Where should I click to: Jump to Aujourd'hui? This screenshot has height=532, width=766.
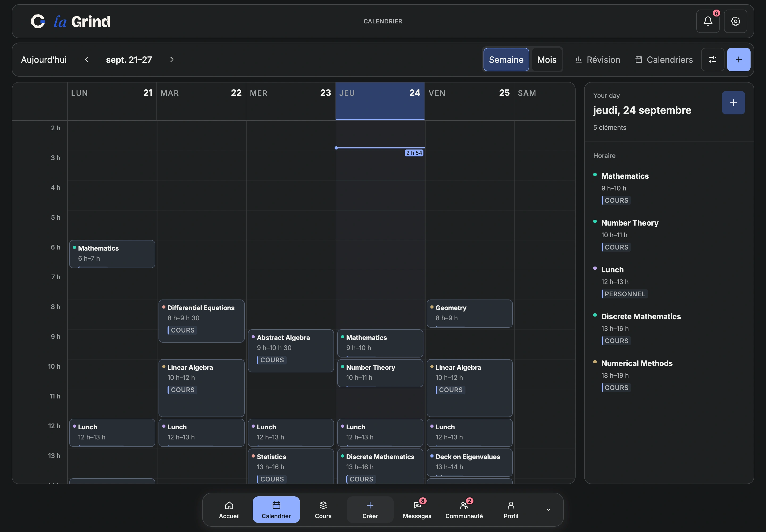coord(44,60)
